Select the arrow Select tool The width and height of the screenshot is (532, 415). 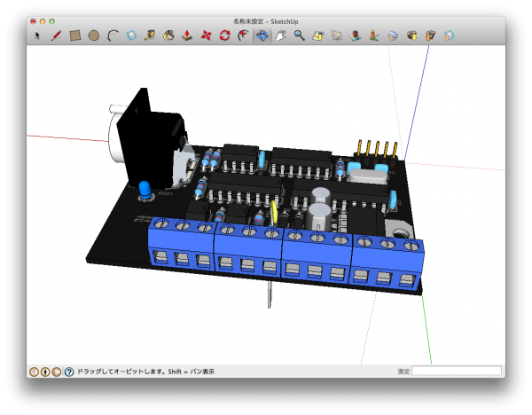(x=37, y=35)
